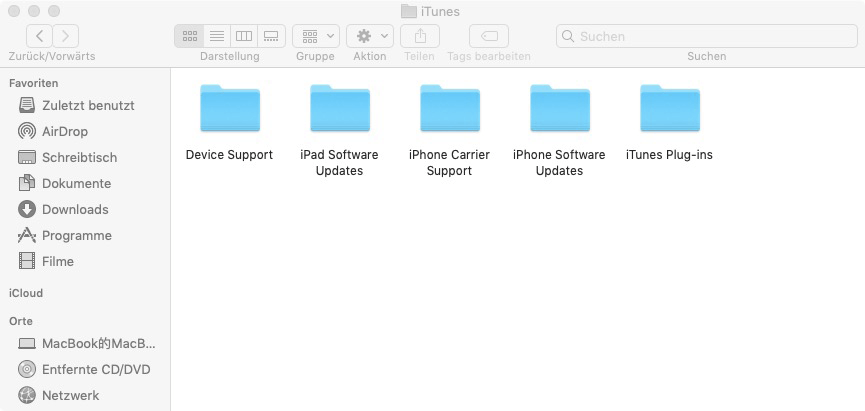865x411 pixels.
Task: Open AirDrop in the sidebar
Action: 86,131
